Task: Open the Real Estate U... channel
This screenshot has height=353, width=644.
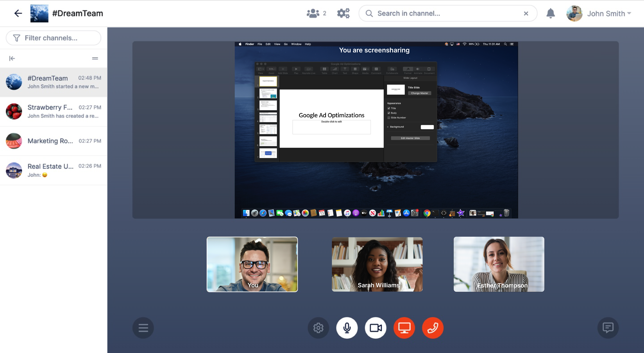Action: tap(53, 170)
